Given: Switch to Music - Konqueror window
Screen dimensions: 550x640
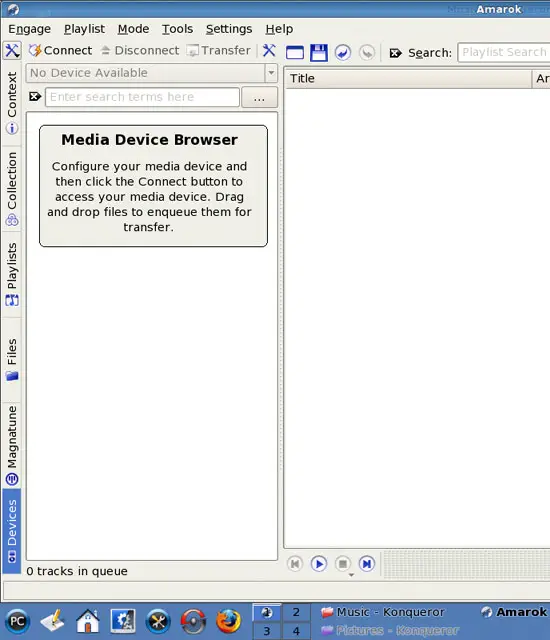Looking at the screenshot, I should pyautogui.click(x=383, y=612).
